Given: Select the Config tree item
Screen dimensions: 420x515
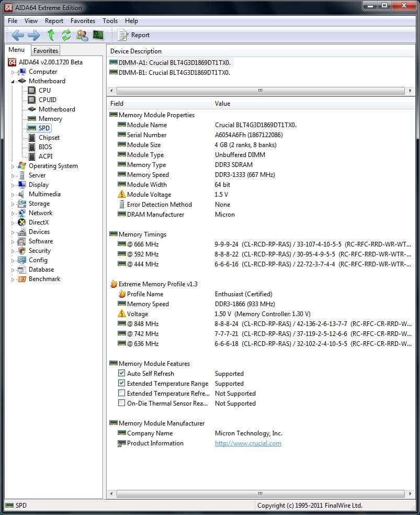Looking at the screenshot, I should coord(38,260).
